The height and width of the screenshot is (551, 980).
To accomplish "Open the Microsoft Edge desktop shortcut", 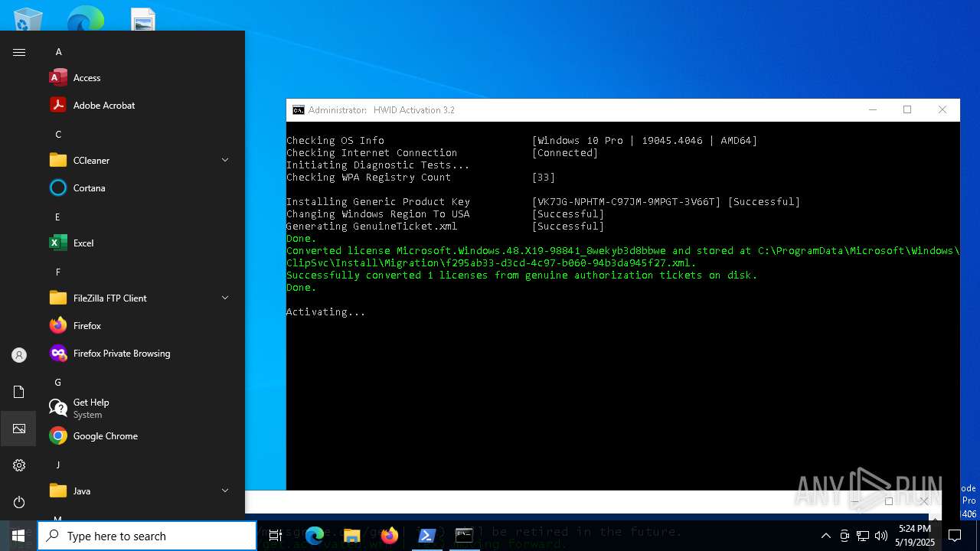I will coord(85,17).
